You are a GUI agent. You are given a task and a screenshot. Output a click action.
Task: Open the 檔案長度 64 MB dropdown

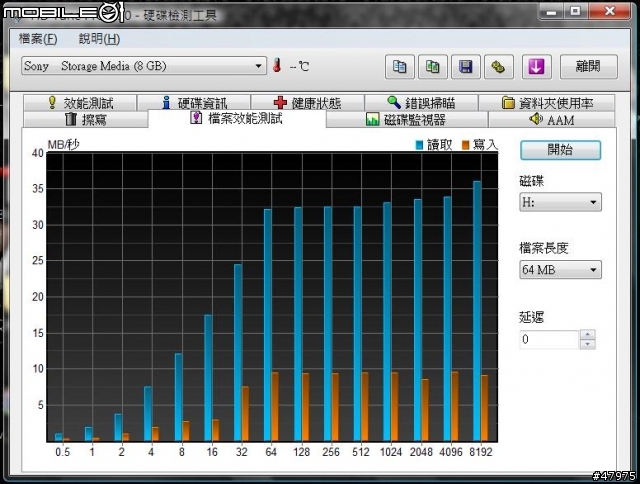(560, 270)
